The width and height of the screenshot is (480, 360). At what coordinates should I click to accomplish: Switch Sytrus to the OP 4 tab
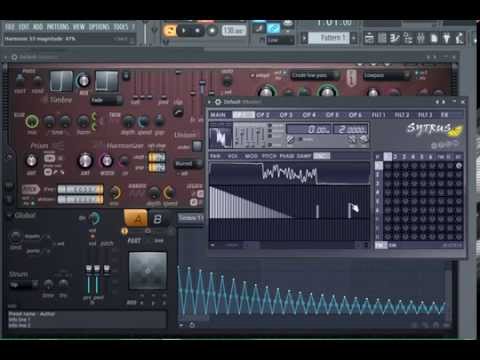(309, 115)
